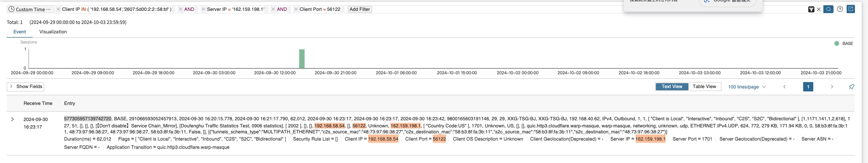Remove the Client IP filter

click(58, 9)
